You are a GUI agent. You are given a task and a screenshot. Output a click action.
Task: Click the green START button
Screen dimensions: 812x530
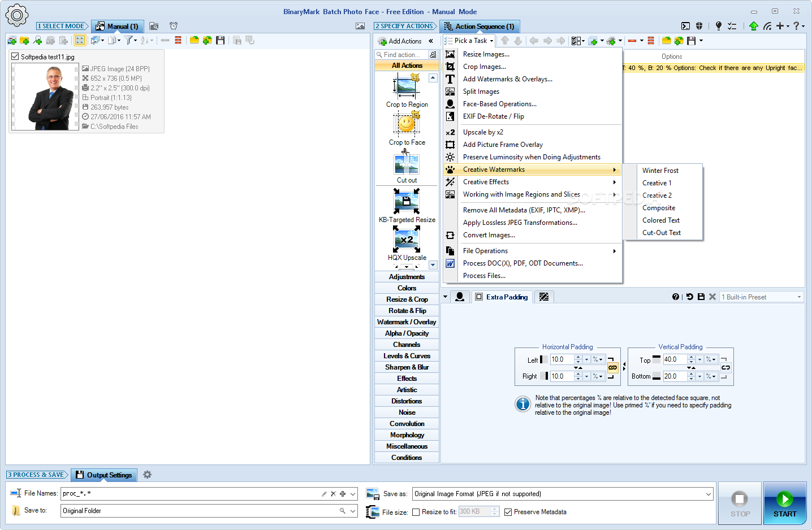(785, 503)
